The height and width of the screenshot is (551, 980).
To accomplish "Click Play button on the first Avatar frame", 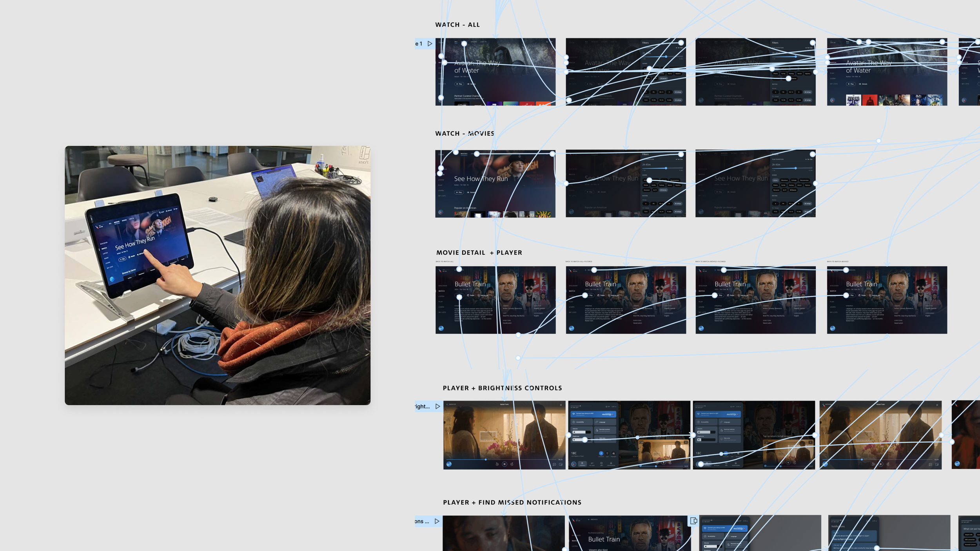I will 459,84.
